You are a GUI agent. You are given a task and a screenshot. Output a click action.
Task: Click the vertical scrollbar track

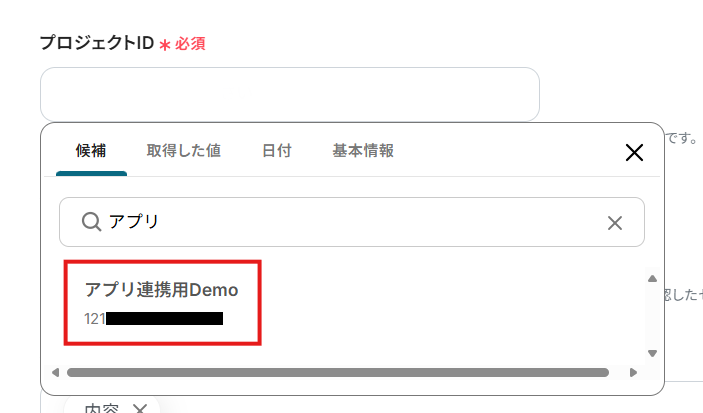(652, 316)
